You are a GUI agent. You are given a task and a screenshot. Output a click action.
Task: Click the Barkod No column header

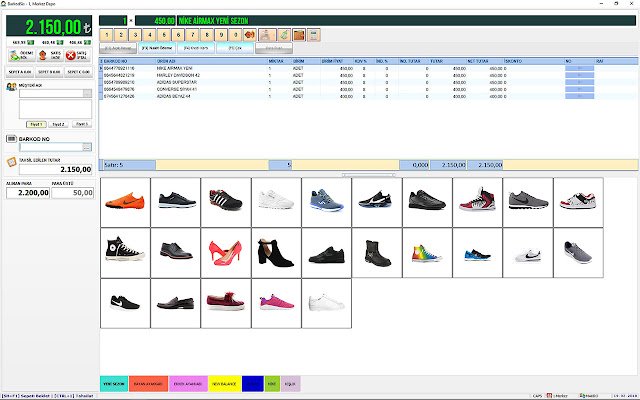pyautogui.click(x=129, y=61)
